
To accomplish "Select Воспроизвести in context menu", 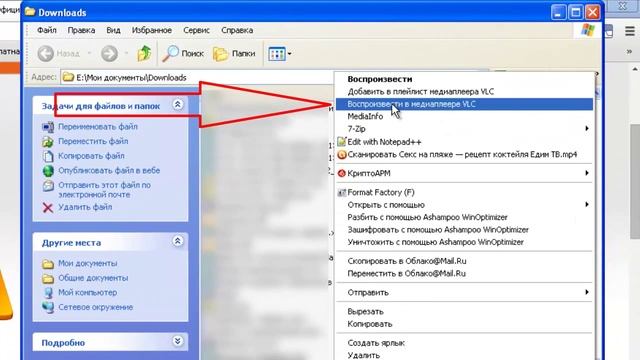I will (464, 79).
